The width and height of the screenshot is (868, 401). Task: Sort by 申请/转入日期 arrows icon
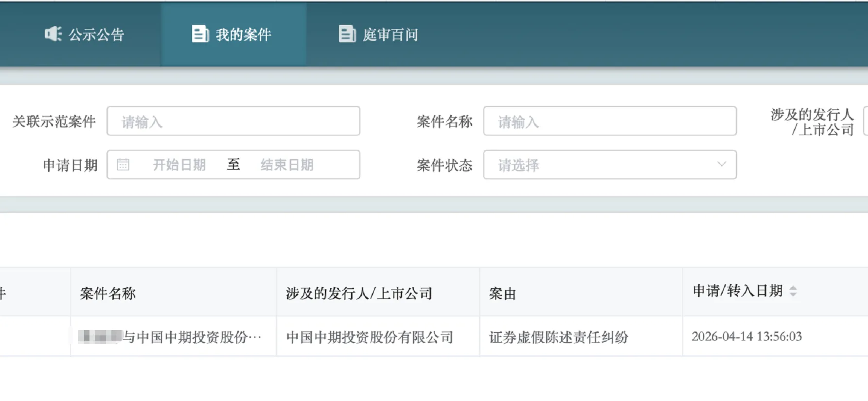793,291
